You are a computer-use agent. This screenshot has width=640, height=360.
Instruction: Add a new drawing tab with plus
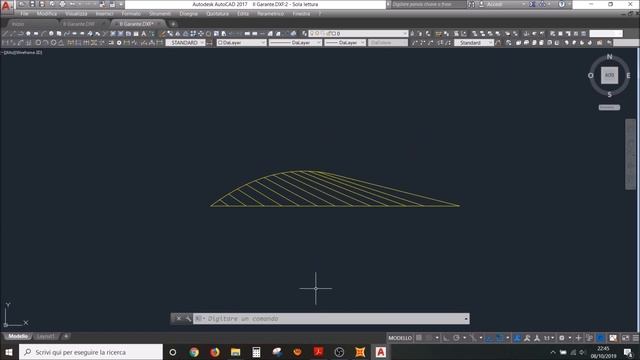coord(173,24)
